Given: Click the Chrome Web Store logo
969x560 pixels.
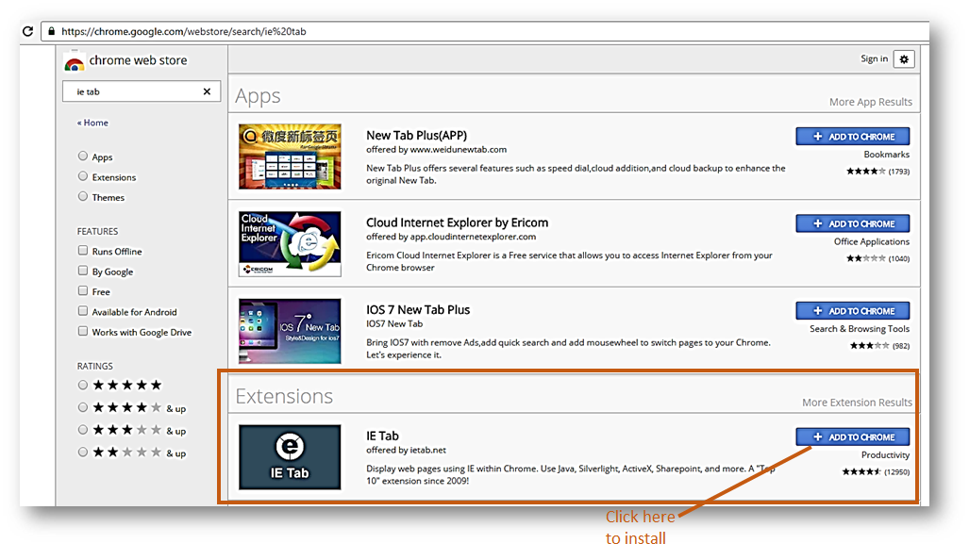Looking at the screenshot, I should pos(75,61).
